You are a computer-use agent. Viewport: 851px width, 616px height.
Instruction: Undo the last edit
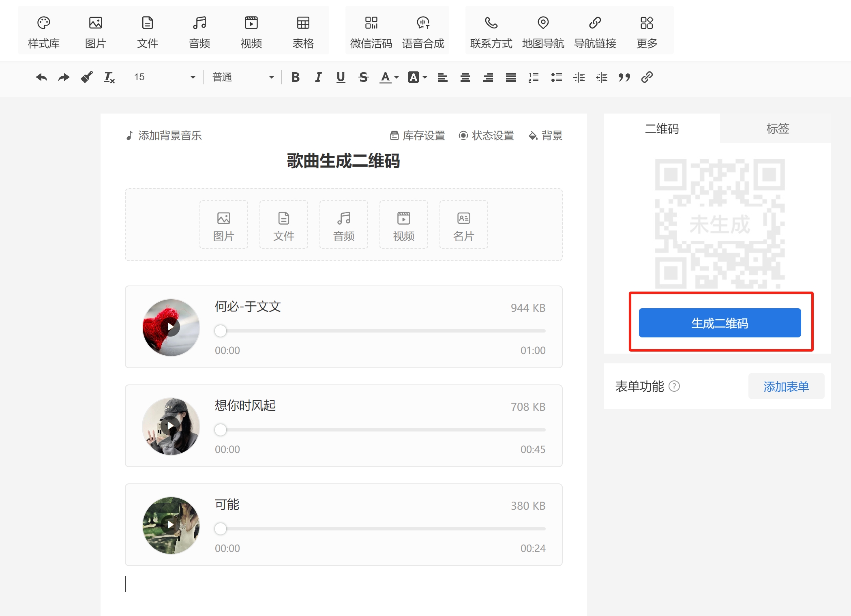pyautogui.click(x=41, y=77)
